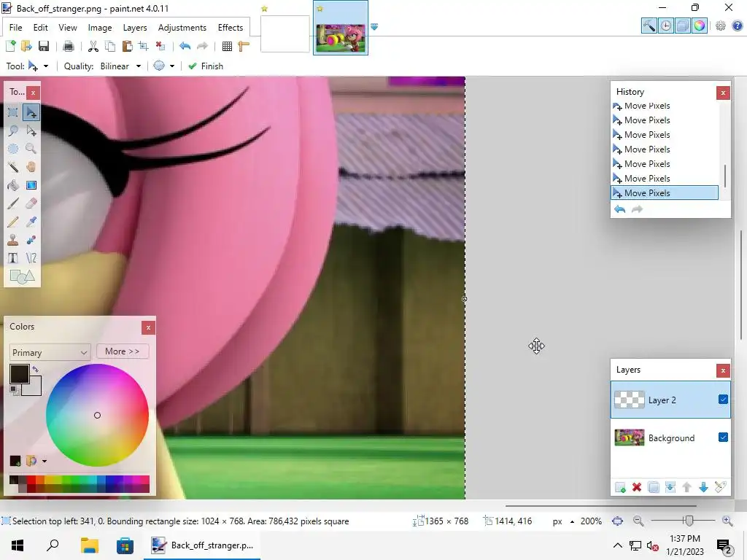The height and width of the screenshot is (560, 747).
Task: Select the Gradient tool
Action: point(31,185)
